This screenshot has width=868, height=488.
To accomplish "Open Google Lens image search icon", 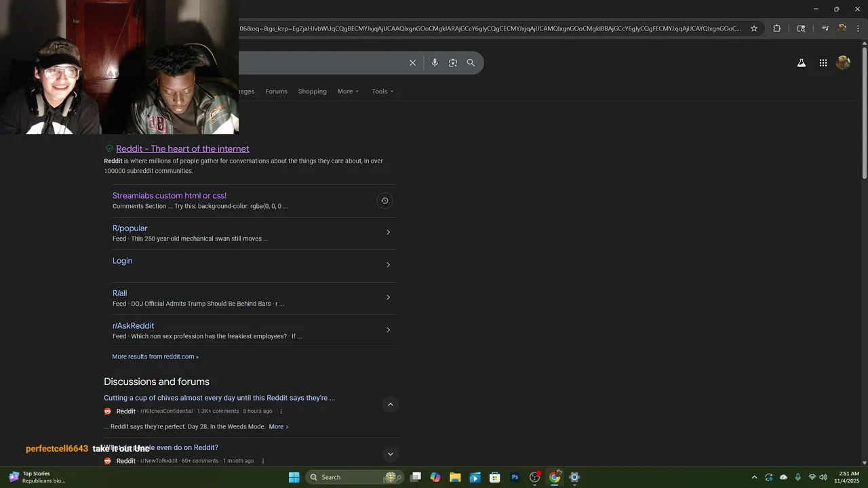I will [x=453, y=63].
